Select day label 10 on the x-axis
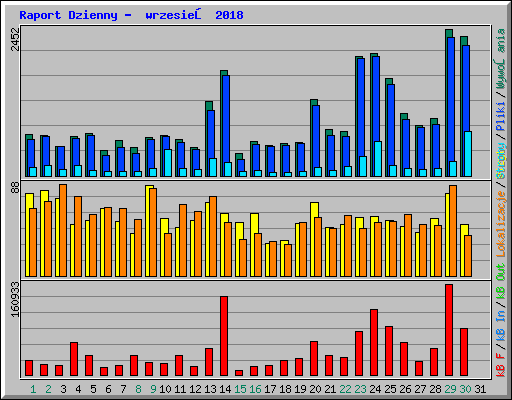Viewport: 512px width, 400px height. click(165, 389)
